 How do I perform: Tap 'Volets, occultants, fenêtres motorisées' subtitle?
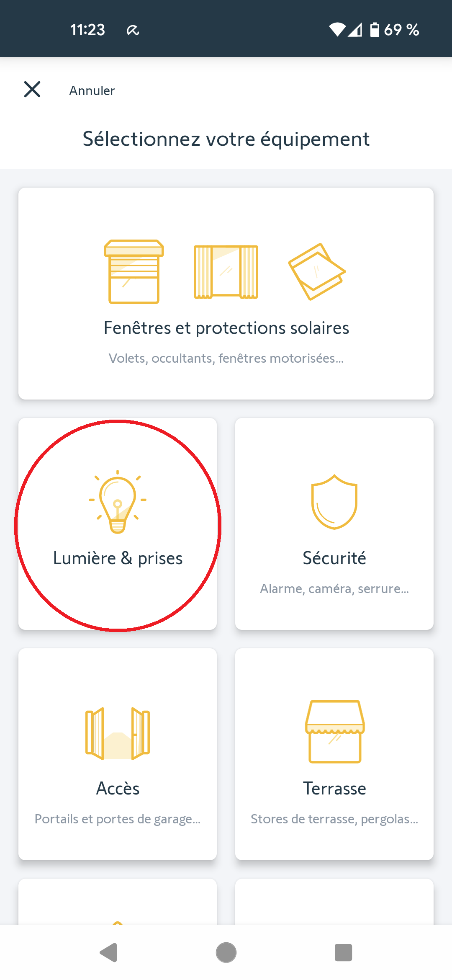click(x=226, y=358)
